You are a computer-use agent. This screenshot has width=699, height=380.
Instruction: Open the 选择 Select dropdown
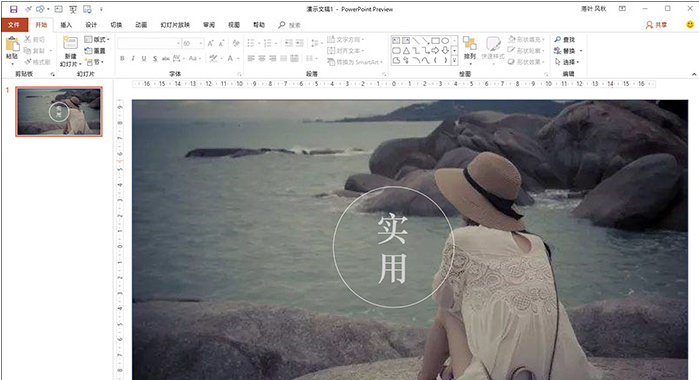[x=567, y=62]
